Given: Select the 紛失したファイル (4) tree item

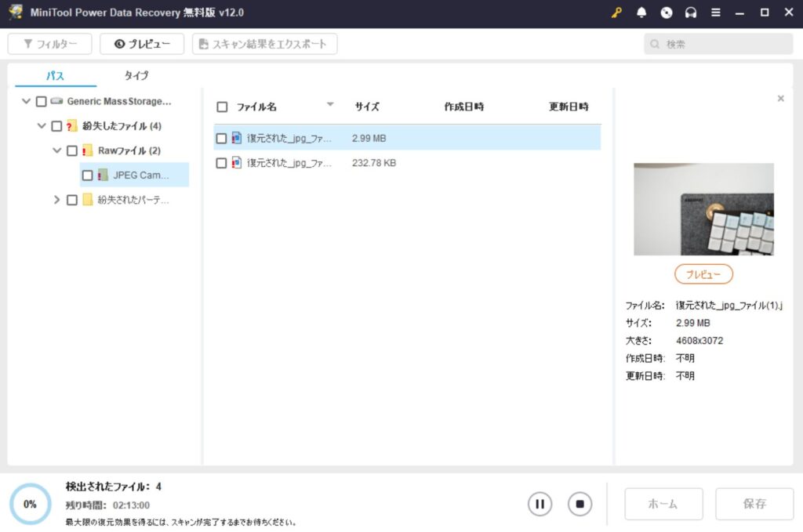Looking at the screenshot, I should click(122, 126).
